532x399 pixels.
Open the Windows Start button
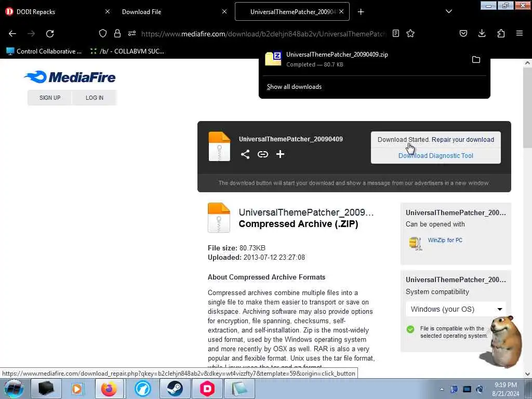[14, 389]
